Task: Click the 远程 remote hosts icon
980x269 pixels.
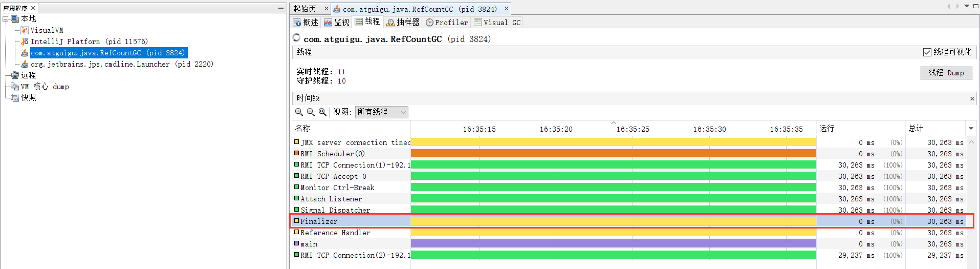Action: pos(15,75)
